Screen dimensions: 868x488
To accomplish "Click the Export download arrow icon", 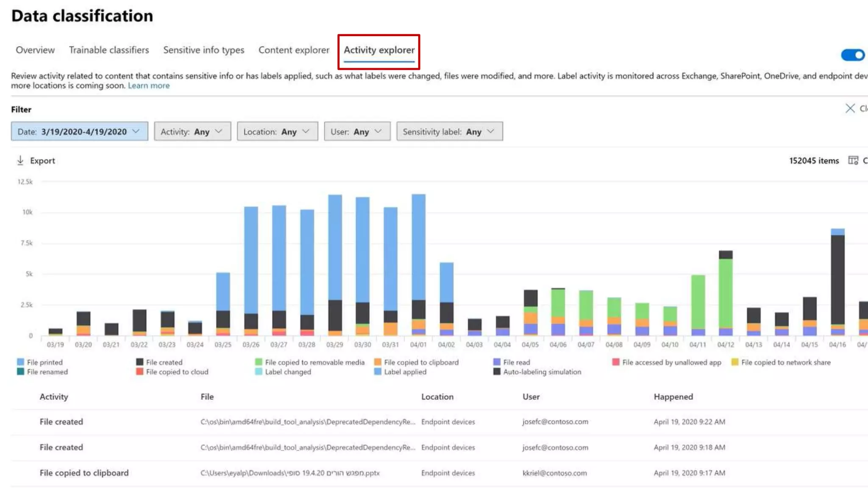I will click(x=20, y=161).
